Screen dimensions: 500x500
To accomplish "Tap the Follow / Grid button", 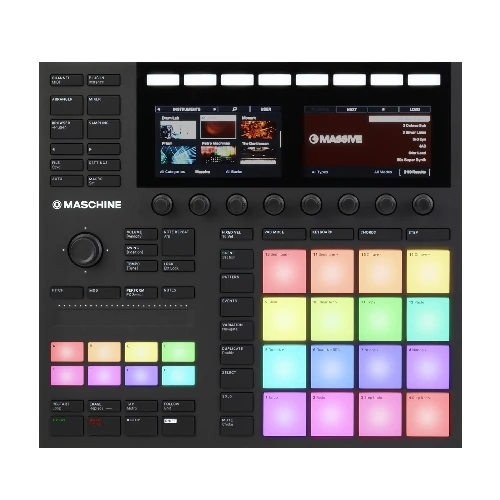I will [178, 406].
